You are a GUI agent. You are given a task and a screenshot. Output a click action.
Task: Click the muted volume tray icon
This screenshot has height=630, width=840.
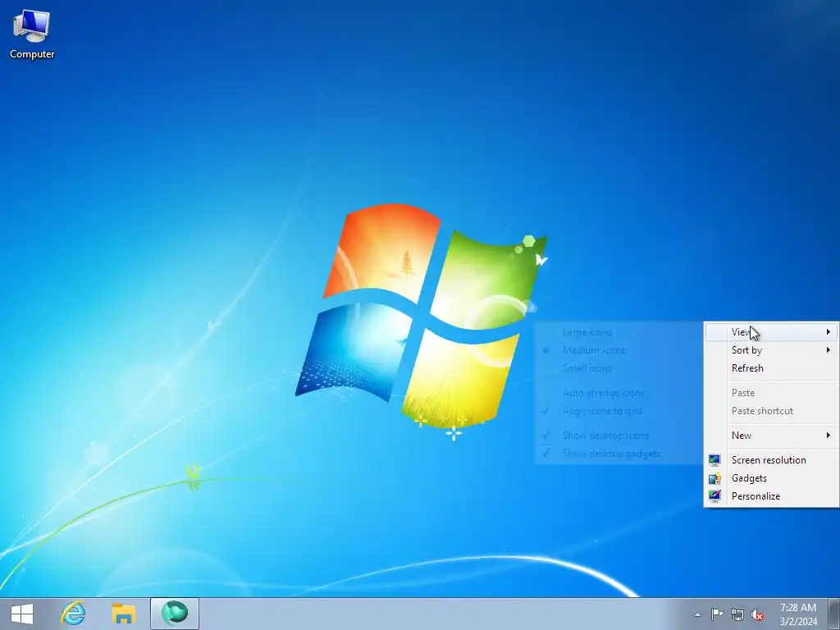coord(757,615)
